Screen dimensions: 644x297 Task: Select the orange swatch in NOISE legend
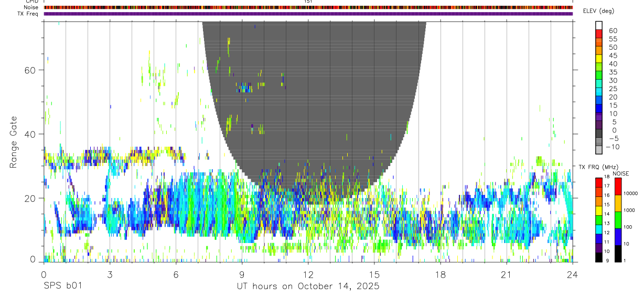[618, 203]
